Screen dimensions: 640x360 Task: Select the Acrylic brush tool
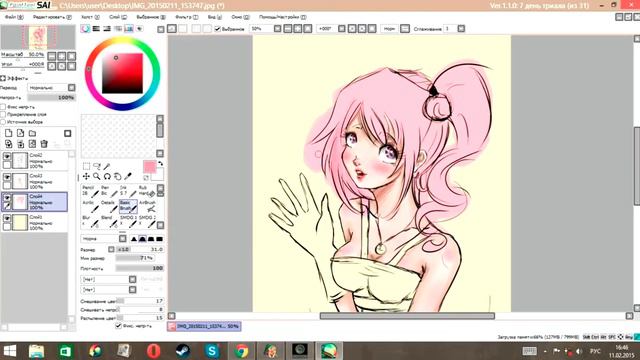point(91,207)
